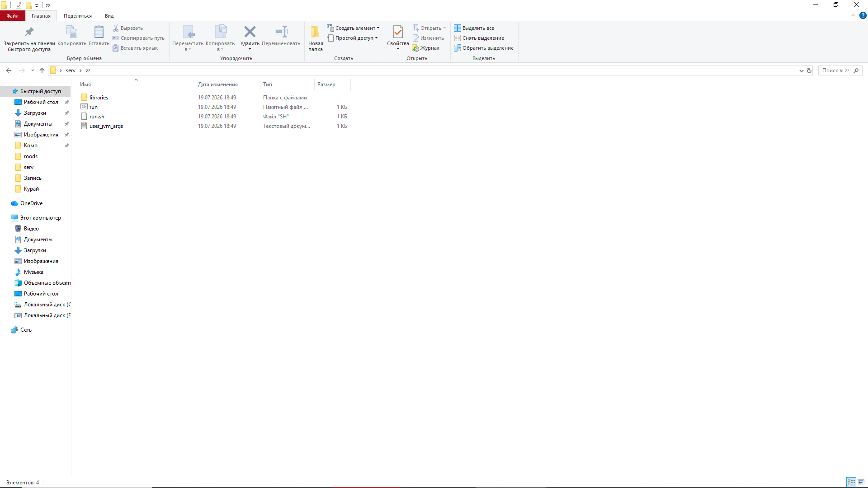Switch to Поделиться ribbon tab
This screenshot has width=868, height=488.
(x=78, y=16)
